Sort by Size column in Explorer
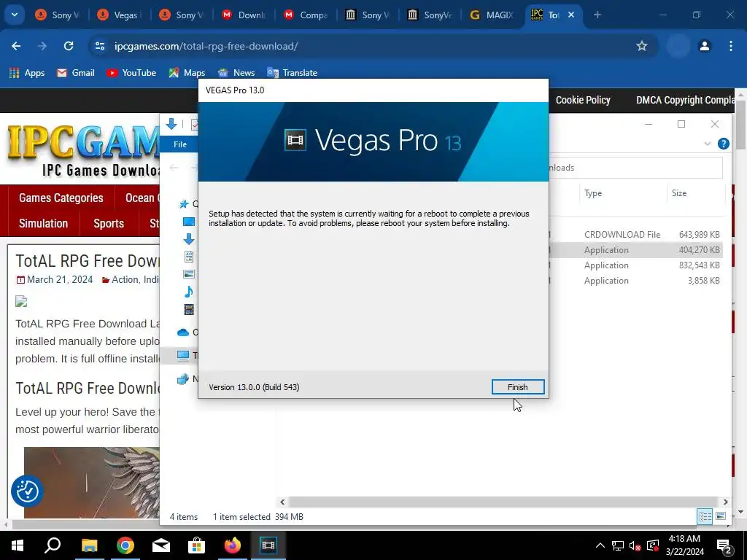This screenshot has height=560, width=747. tap(695, 192)
